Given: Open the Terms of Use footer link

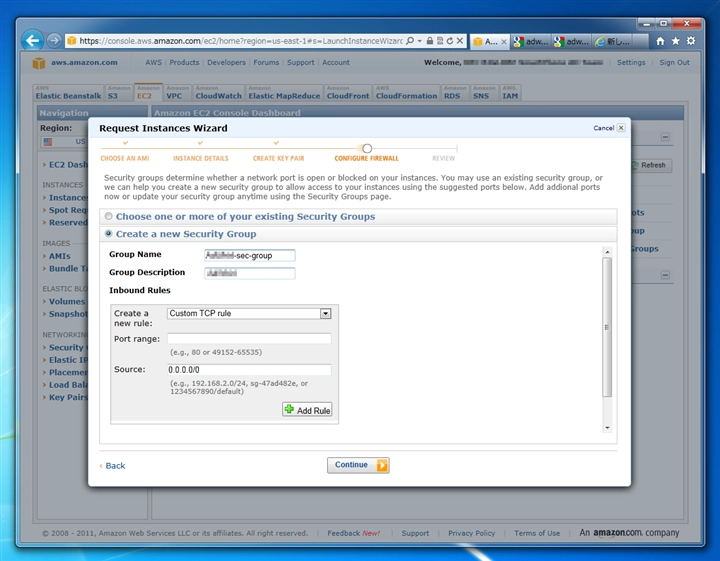Looking at the screenshot, I should click(537, 533).
